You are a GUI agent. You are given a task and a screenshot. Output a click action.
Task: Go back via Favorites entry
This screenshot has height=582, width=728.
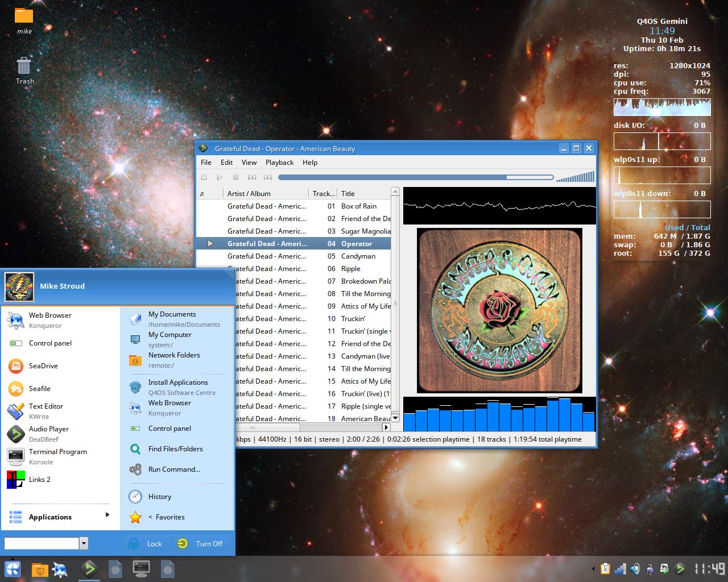[x=166, y=517]
